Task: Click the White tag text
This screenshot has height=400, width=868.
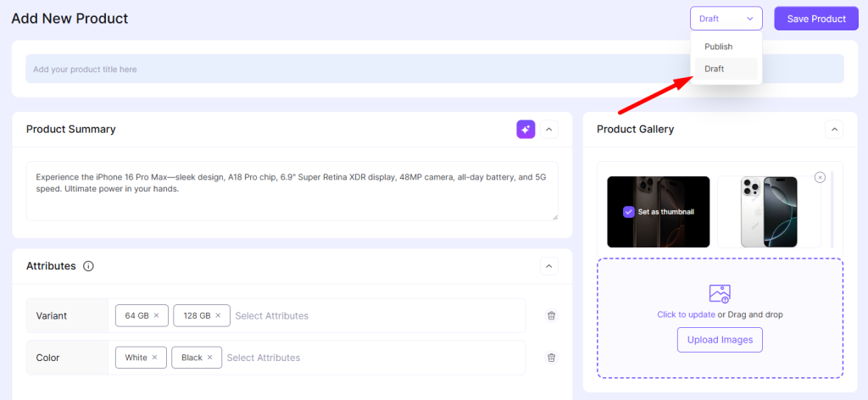Action: pos(136,358)
